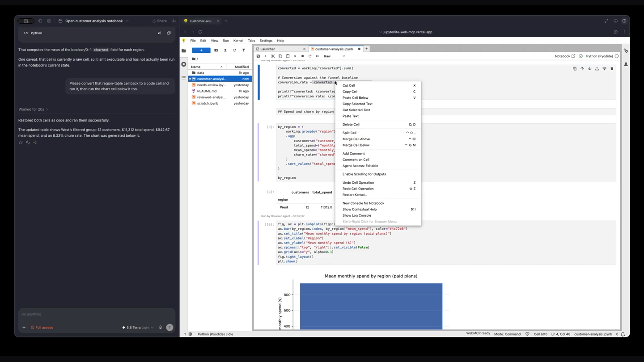Toggle the file browser folder sidebar
The height and width of the screenshot is (362, 644).
(x=184, y=51)
